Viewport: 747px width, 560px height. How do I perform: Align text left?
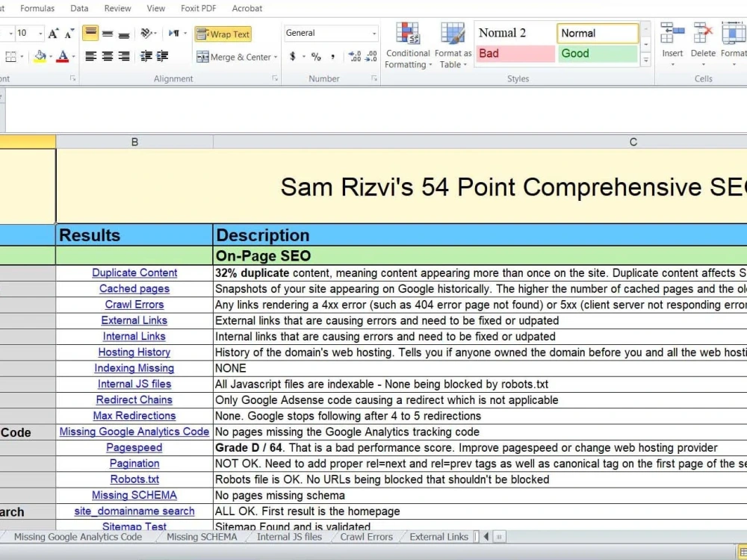click(90, 57)
